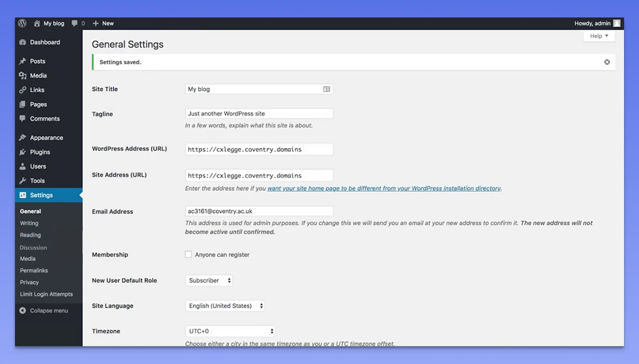Focus the Site Address URL field
The height and width of the screenshot is (364, 639).
[259, 176]
